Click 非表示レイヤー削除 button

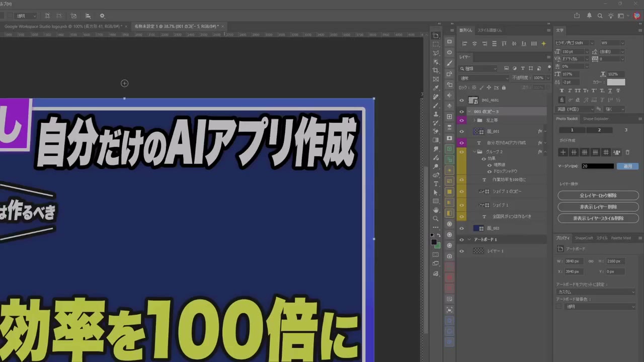tap(598, 207)
